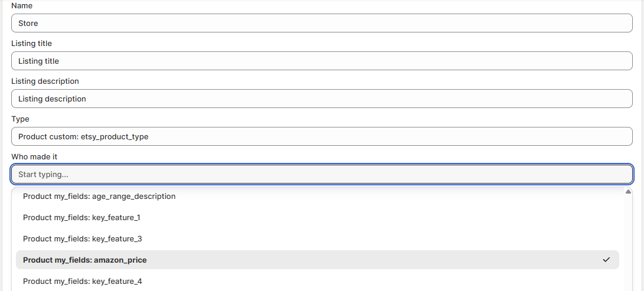Click the Listing description label

[x=45, y=81]
